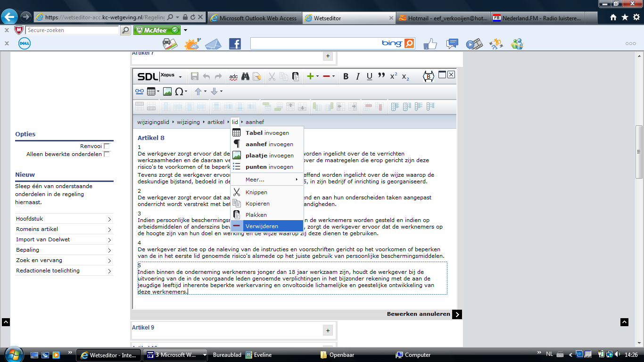Open the Romeins artikel item
This screenshot has height=362, width=644.
click(64, 230)
